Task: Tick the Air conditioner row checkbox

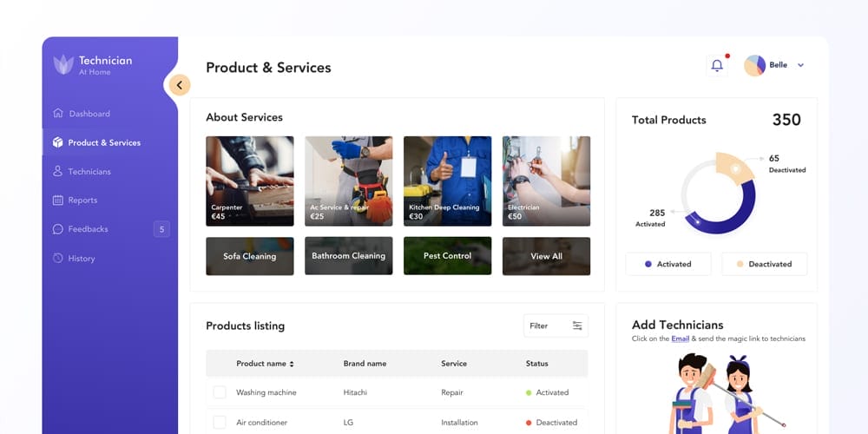Action: click(x=220, y=422)
